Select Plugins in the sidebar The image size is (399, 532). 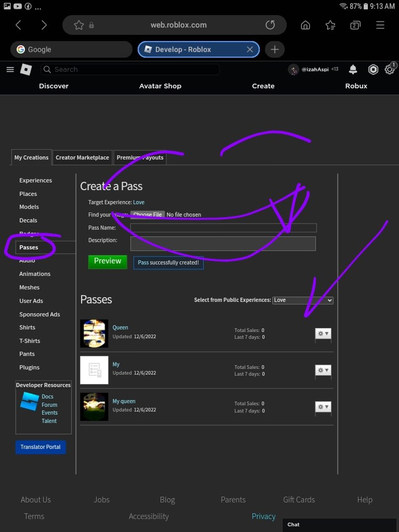tap(30, 367)
